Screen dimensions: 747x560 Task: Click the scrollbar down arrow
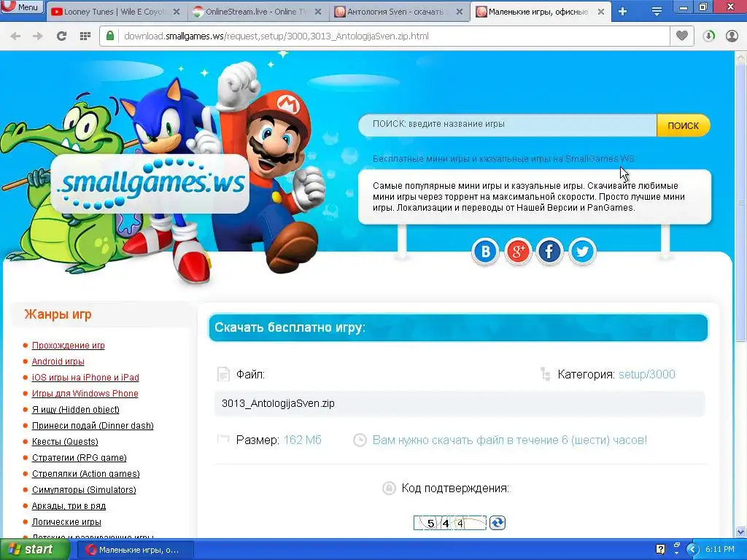point(740,532)
